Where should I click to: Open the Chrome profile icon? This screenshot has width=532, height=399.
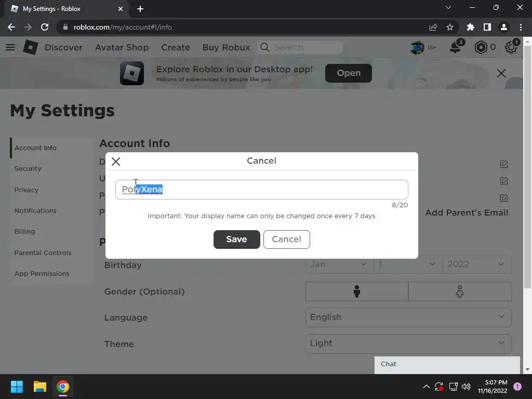tap(504, 27)
